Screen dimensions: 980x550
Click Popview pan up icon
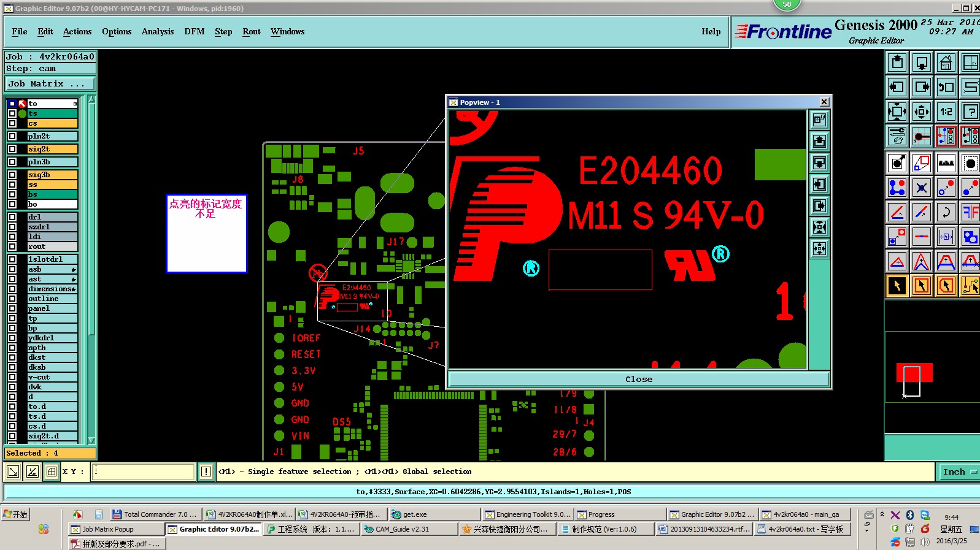820,142
